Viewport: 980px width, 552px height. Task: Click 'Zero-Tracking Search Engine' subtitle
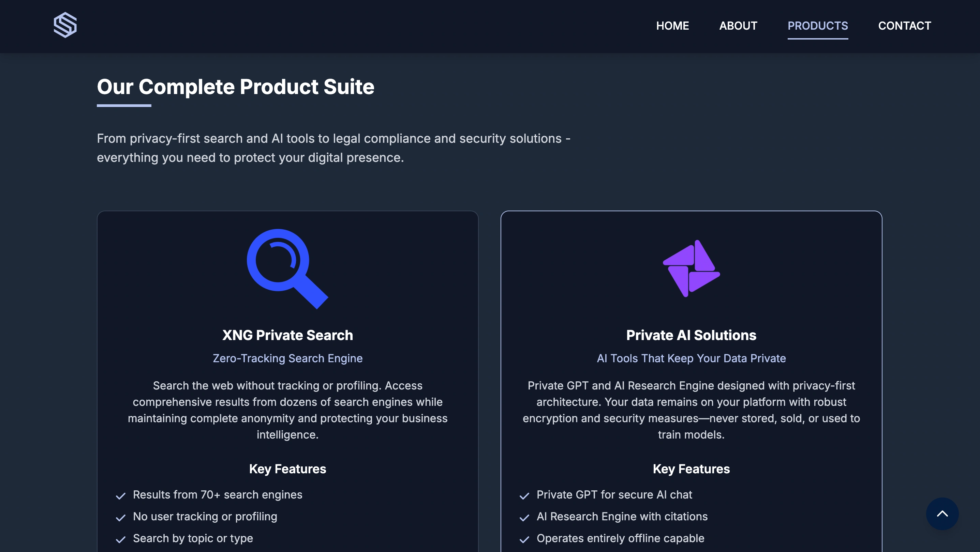coord(287,358)
